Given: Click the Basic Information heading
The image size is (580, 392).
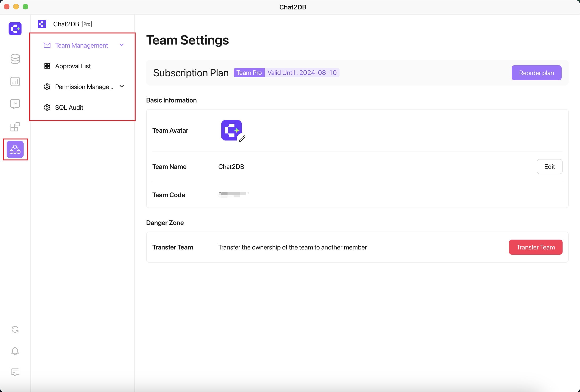Looking at the screenshot, I should 171,100.
